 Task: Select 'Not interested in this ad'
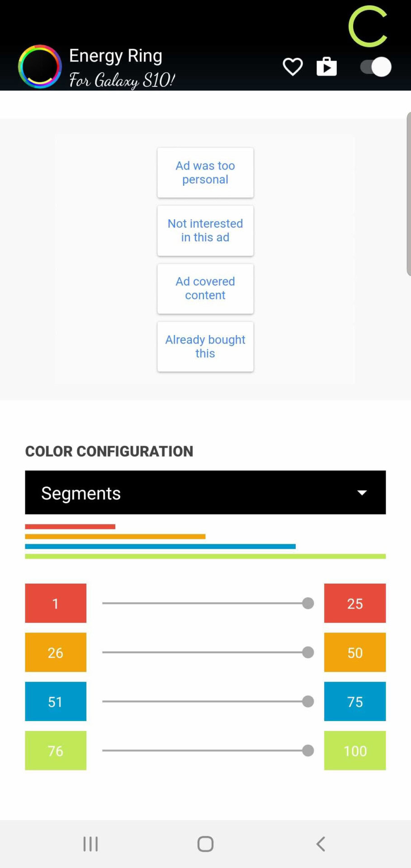tap(205, 231)
